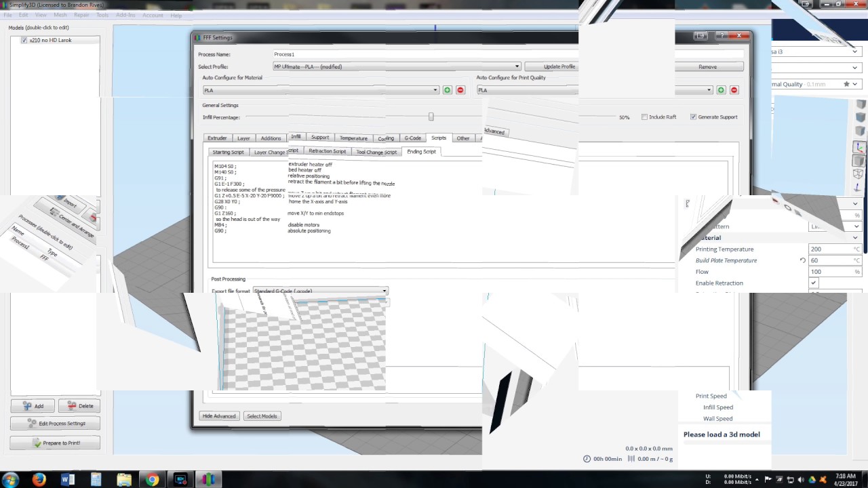This screenshot has height=488, width=868.
Task: Click the Infill Percentage slider handle
Action: (431, 117)
